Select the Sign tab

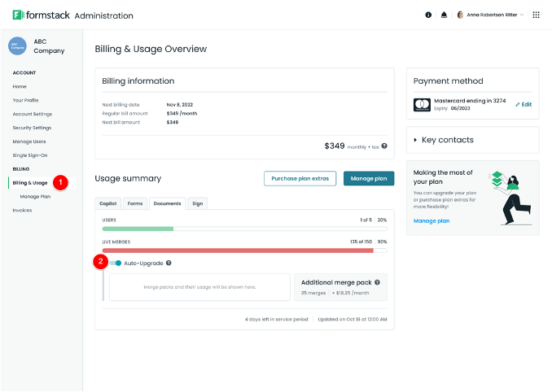click(197, 203)
